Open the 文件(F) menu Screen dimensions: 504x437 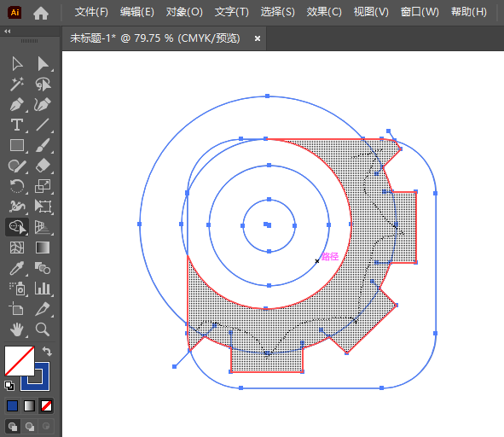click(x=91, y=12)
